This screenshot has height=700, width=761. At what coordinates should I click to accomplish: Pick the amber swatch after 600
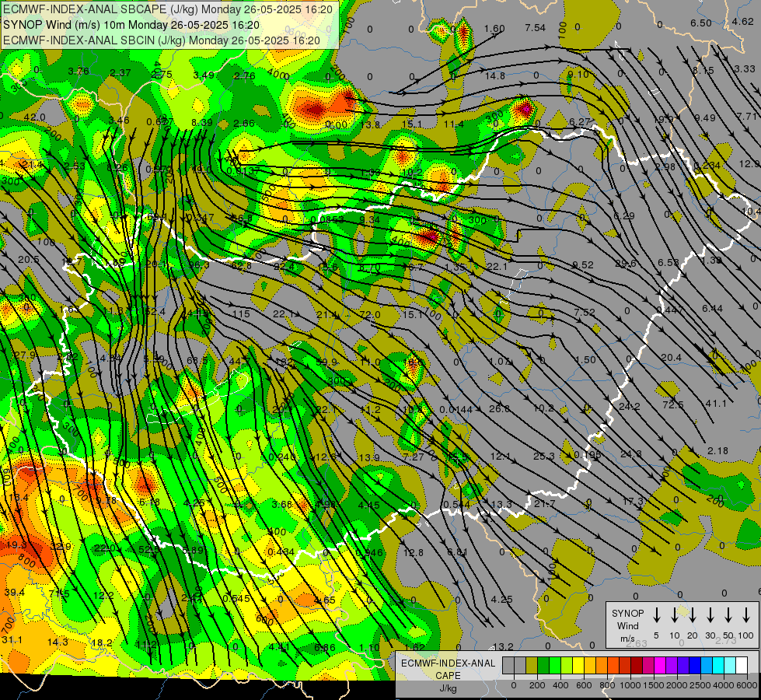pos(590,665)
